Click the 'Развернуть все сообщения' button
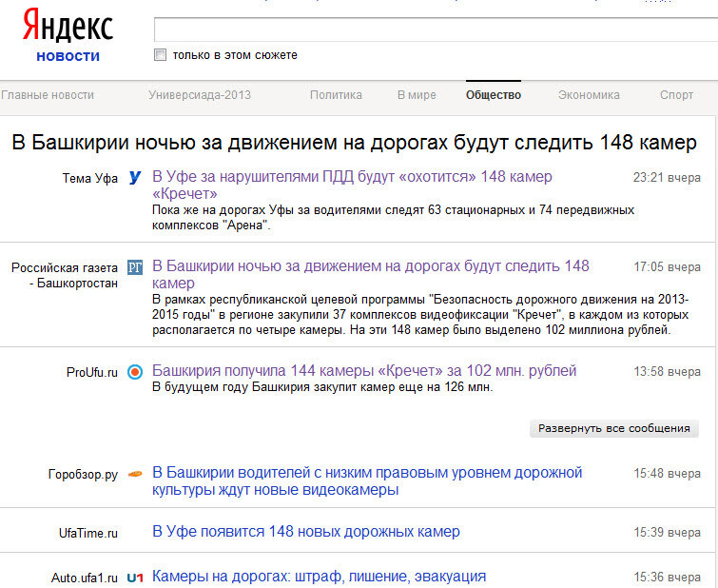The image size is (718, 588). [614, 428]
